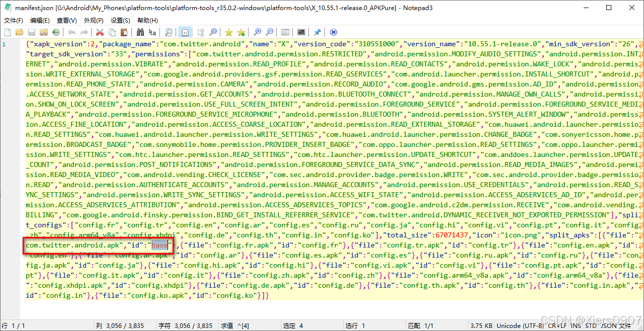
Task: Open a file with the yellow folder icon
Action: (x=20, y=32)
